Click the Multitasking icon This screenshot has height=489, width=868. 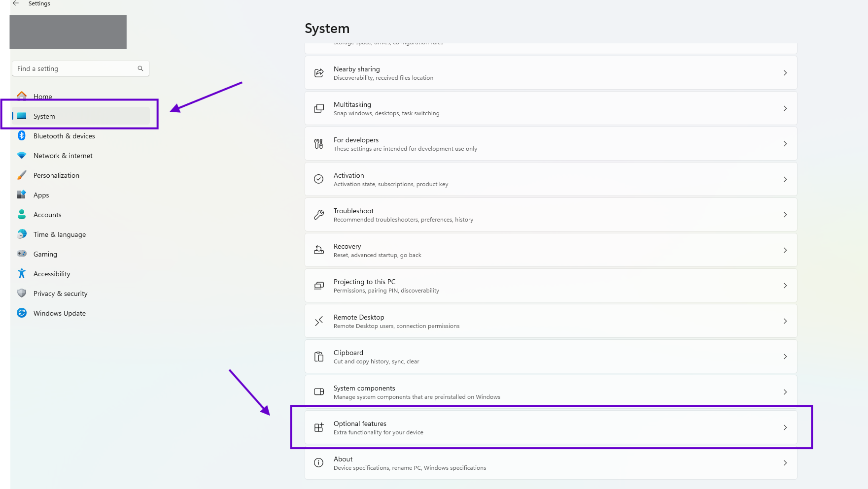coord(319,108)
